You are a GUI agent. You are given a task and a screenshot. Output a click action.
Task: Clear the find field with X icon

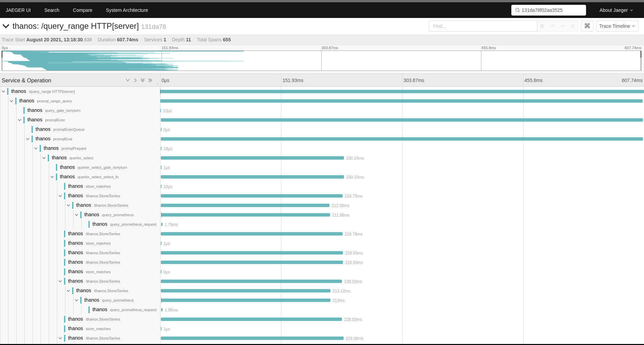573,26
